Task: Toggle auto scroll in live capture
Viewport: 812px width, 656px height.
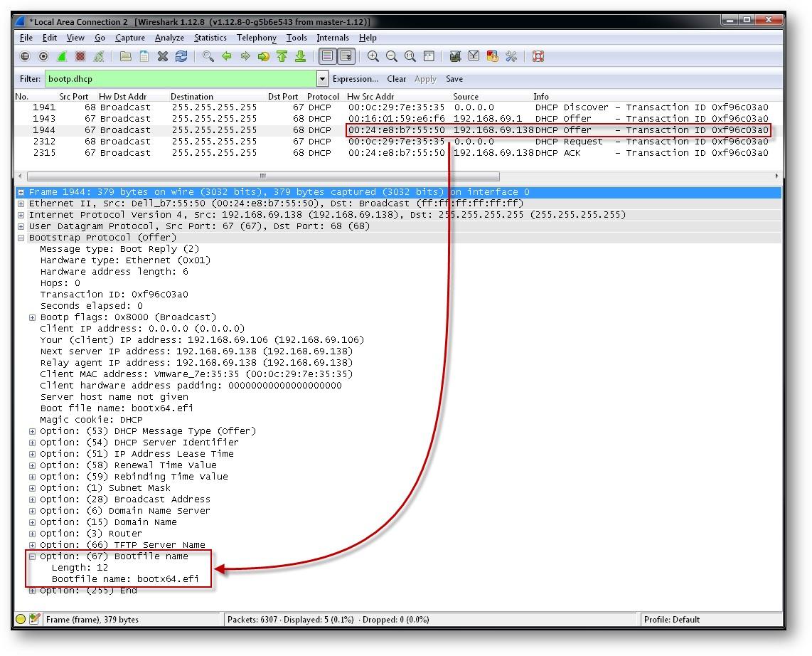Action: [x=346, y=56]
